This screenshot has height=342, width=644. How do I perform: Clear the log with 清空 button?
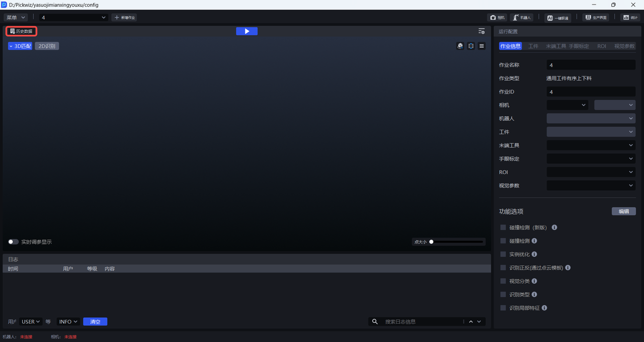pos(95,322)
